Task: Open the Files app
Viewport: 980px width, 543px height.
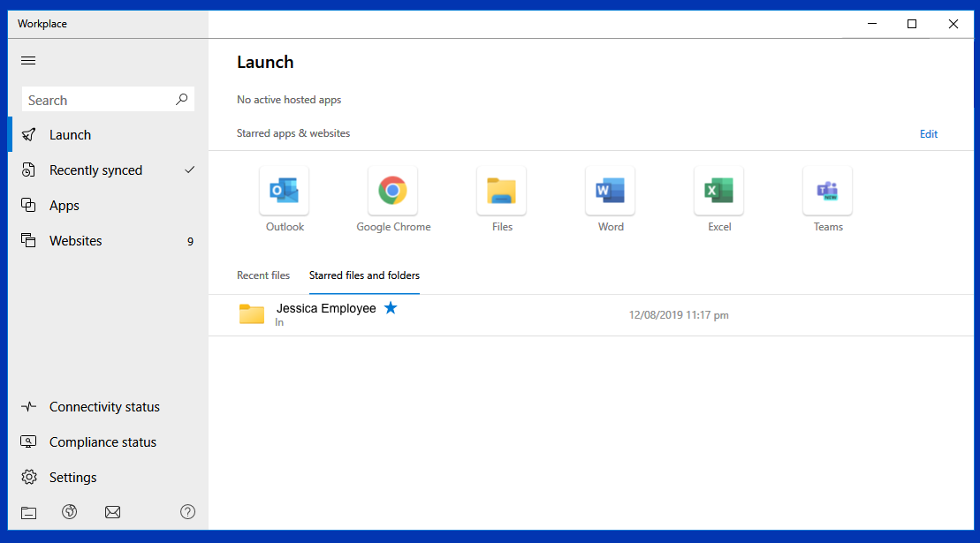Action: (x=501, y=191)
